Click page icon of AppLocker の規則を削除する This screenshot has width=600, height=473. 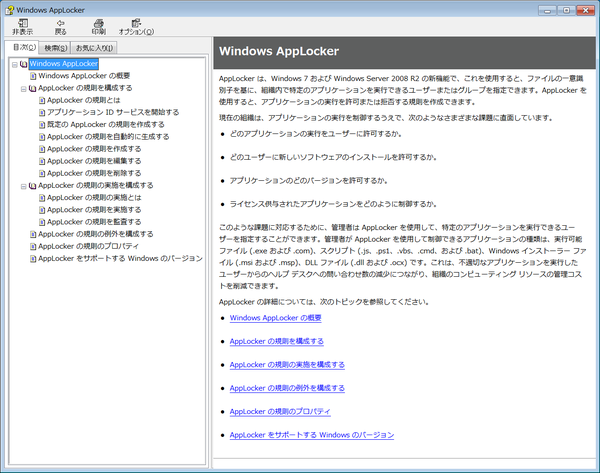pos(42,173)
